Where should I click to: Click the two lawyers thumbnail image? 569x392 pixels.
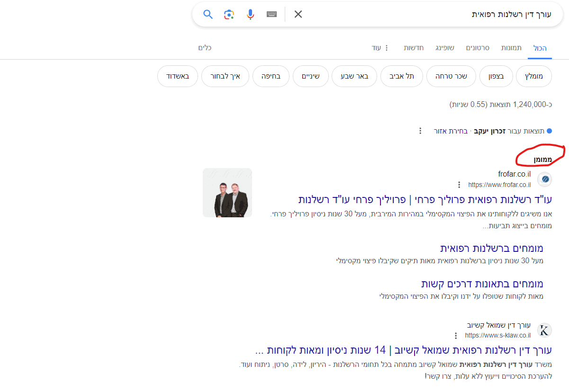coord(227,193)
